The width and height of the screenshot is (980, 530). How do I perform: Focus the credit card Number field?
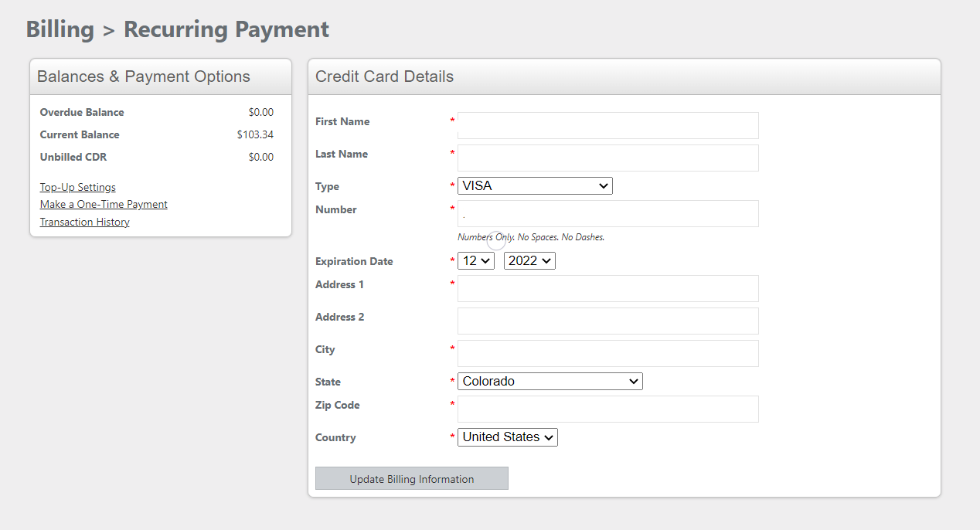pos(607,213)
